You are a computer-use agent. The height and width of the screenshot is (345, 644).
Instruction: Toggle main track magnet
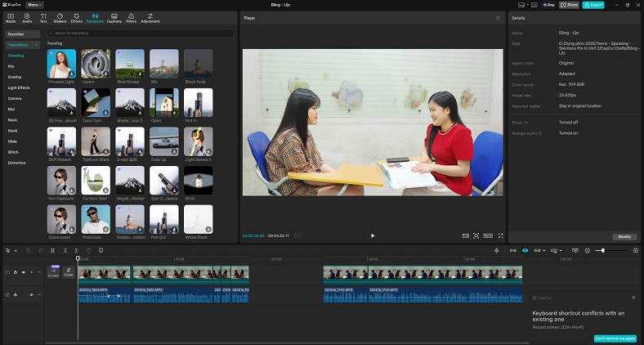pyautogui.click(x=513, y=250)
